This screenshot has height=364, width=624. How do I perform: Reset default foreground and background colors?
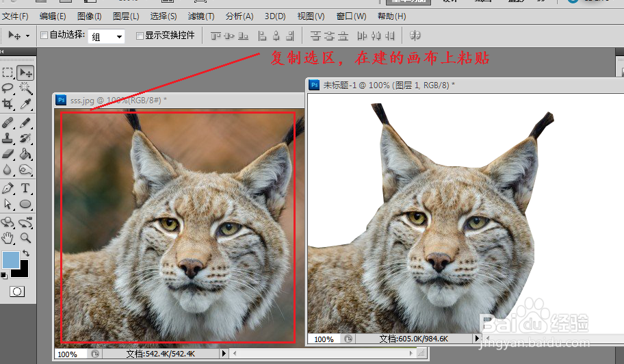pos(4,275)
